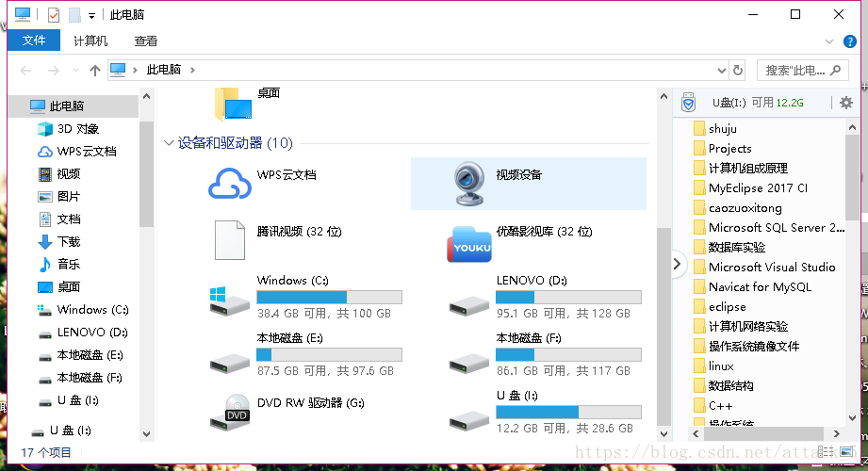Click the blue help question mark icon
Image resolution: width=868 pixels, height=471 pixels.
(850, 41)
